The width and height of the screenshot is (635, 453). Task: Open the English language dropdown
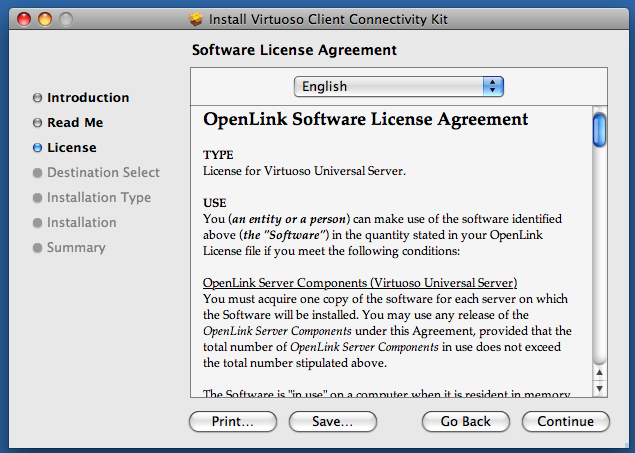[x=398, y=86]
